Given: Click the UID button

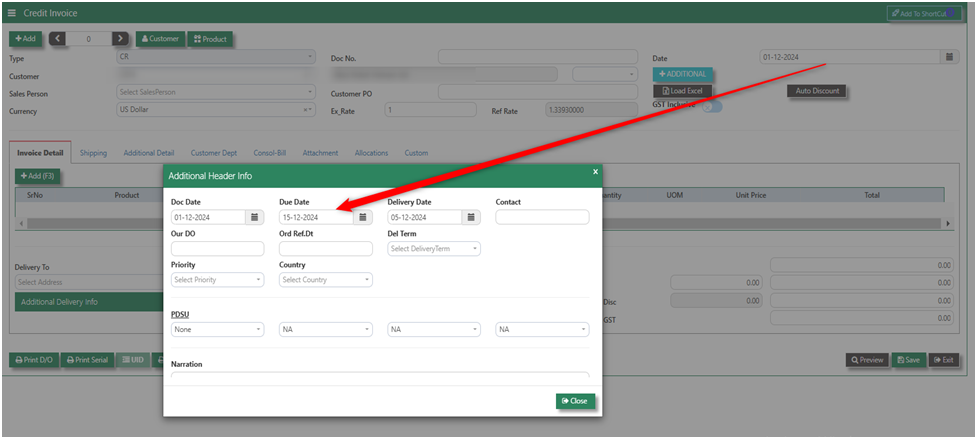Looking at the screenshot, I should pyautogui.click(x=133, y=360).
